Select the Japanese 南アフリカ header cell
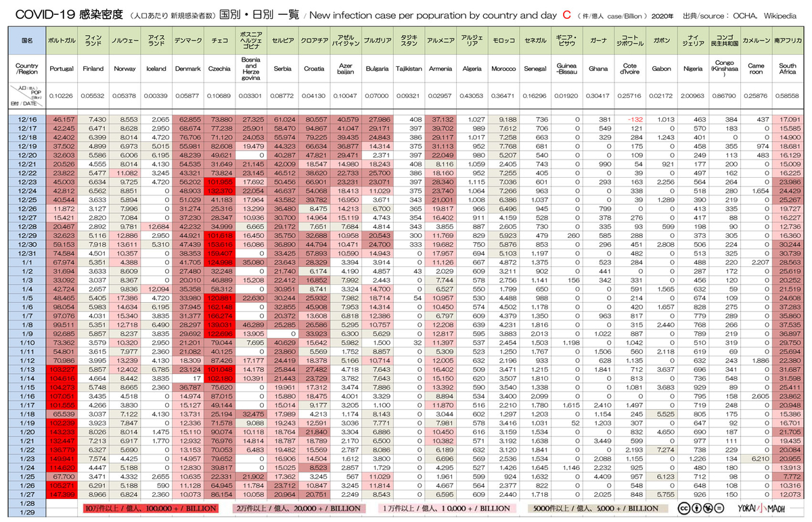This screenshot has height=522, width=812. point(788,40)
